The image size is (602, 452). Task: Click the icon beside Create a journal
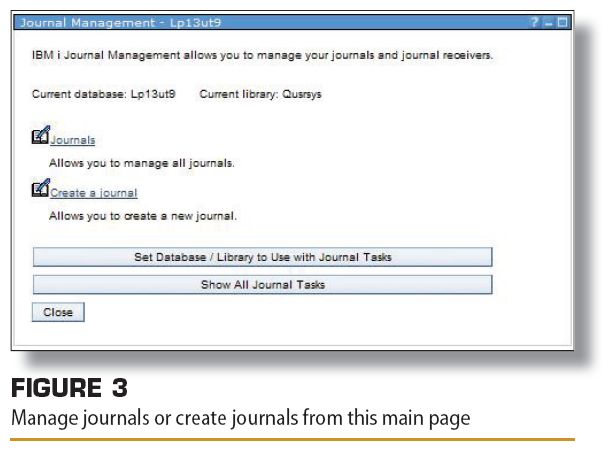pos(41,188)
